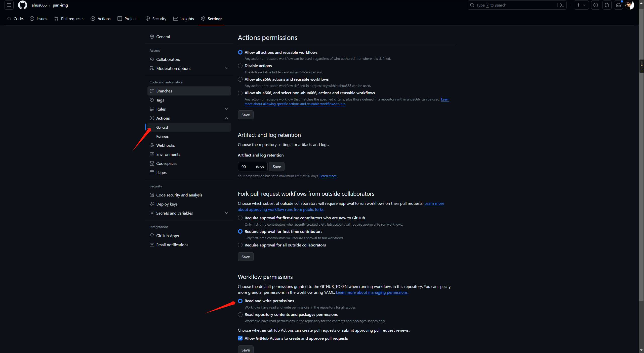Select the Disable actions radio option
This screenshot has width=644, height=353.
click(x=240, y=66)
